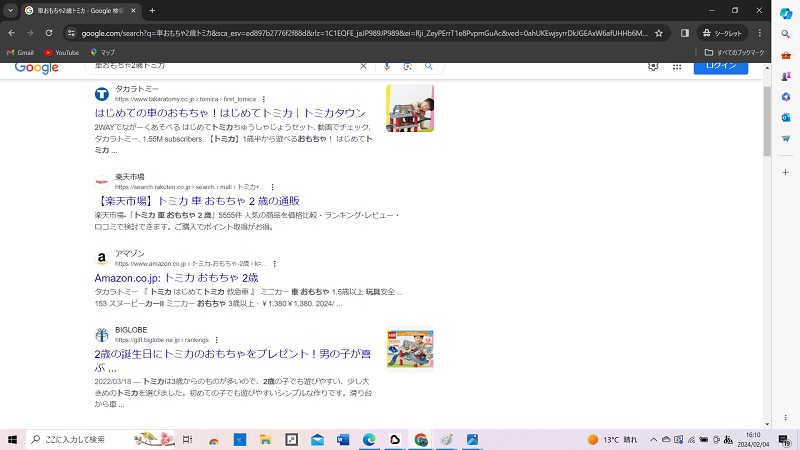Switch to Google Chrome on the taskbar

click(421, 439)
